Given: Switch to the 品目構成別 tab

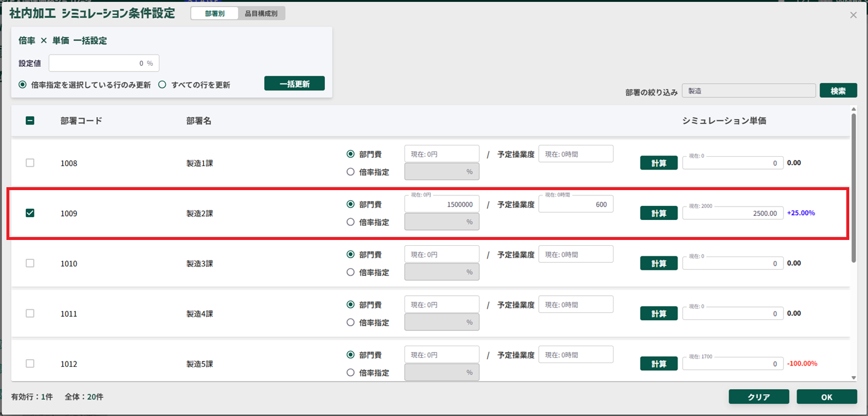Looking at the screenshot, I should coord(261,13).
